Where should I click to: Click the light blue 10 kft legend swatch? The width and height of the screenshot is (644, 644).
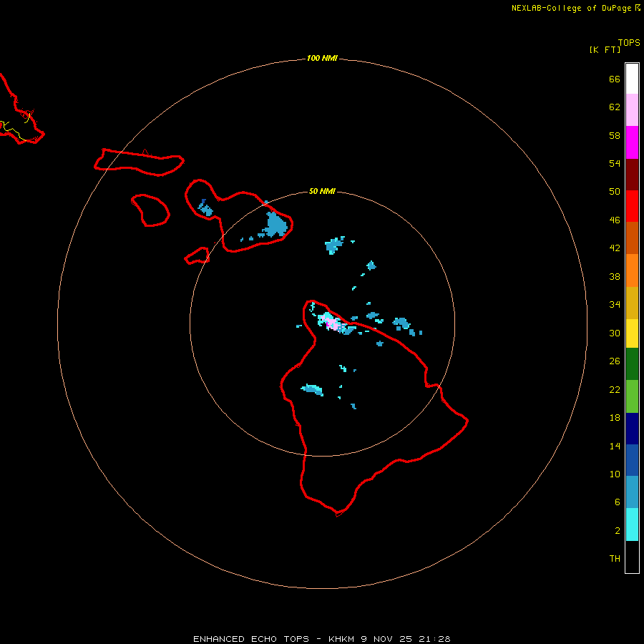click(x=632, y=492)
